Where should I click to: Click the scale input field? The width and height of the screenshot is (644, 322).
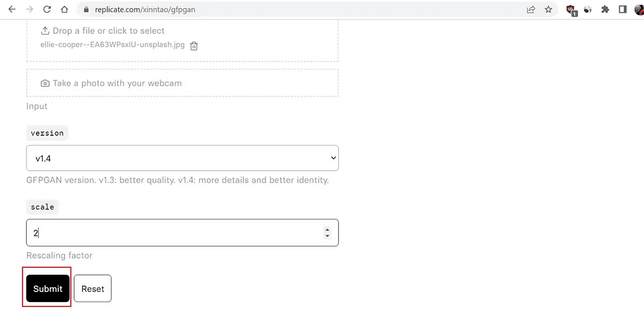click(x=172, y=233)
